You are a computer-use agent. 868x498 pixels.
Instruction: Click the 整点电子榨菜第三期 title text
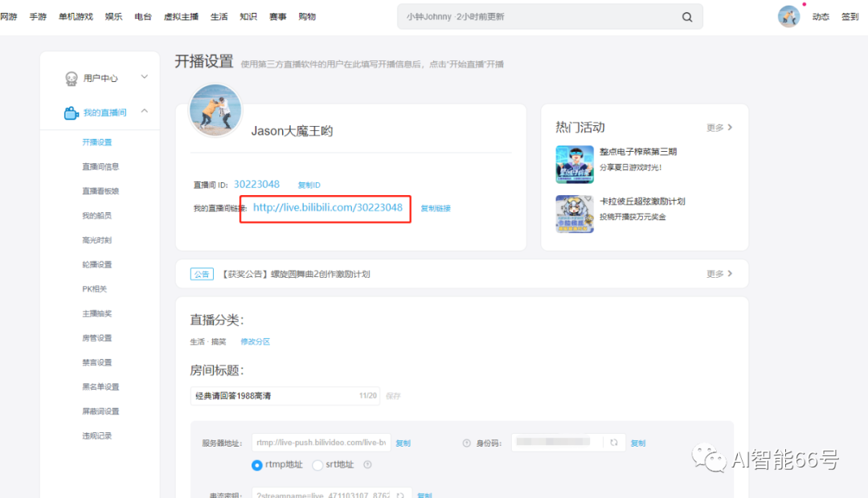pyautogui.click(x=638, y=152)
